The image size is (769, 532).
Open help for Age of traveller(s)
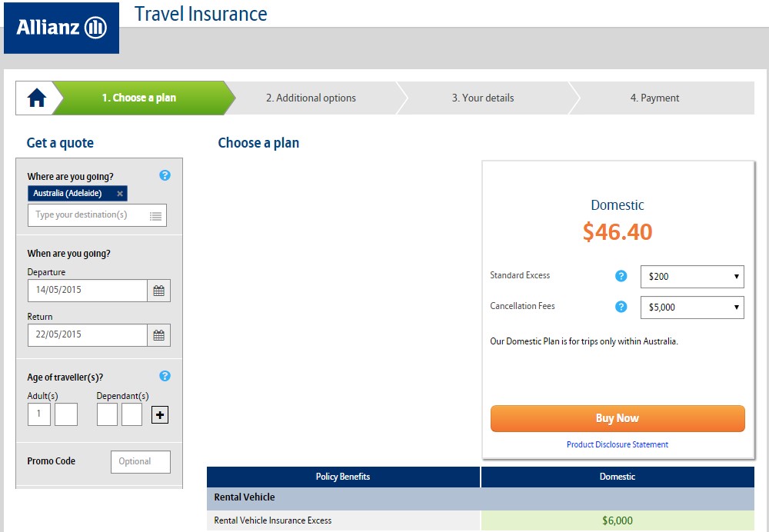coord(165,376)
